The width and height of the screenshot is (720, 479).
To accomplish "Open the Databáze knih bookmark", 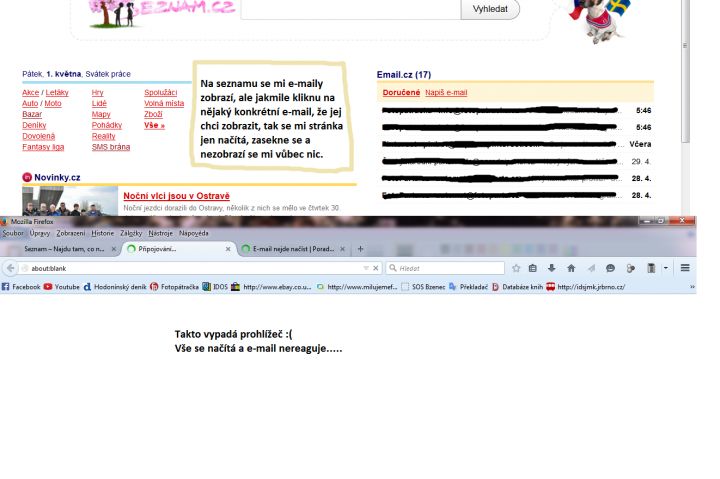I will click(x=518, y=287).
